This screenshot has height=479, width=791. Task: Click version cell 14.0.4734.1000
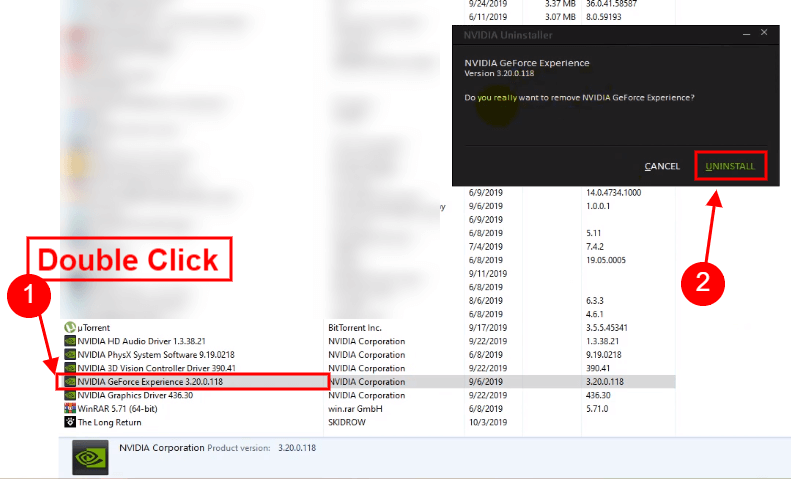tap(613, 193)
